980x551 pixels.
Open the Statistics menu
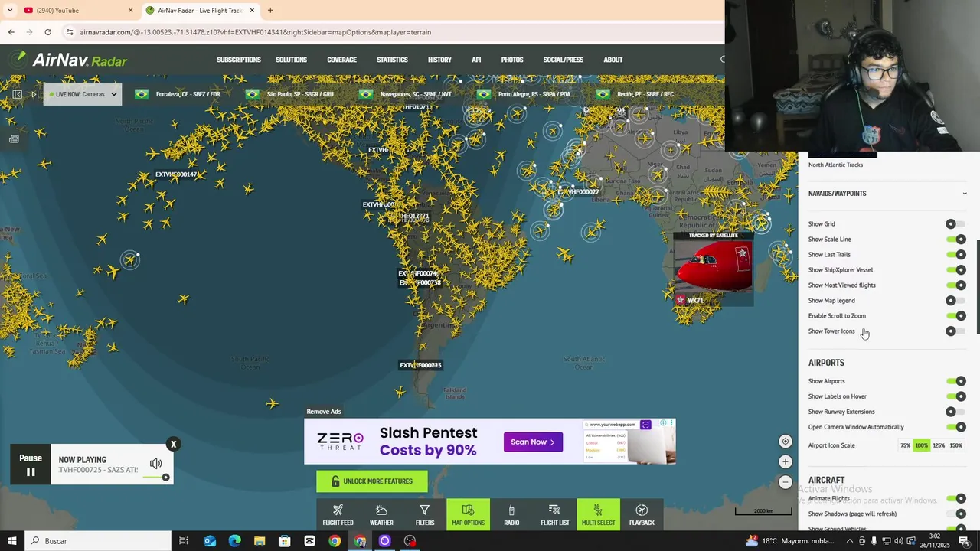coord(392,60)
